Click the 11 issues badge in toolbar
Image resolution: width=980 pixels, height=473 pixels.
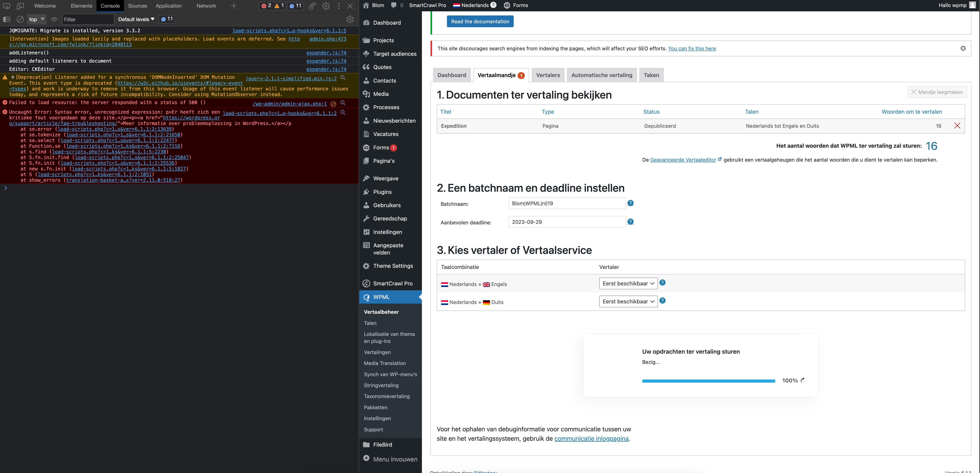click(x=295, y=6)
